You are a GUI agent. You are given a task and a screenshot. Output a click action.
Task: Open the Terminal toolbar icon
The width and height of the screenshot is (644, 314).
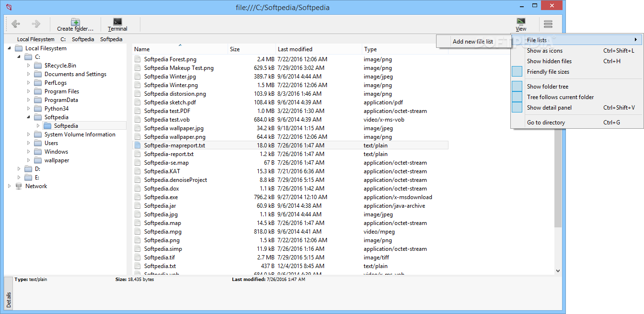117,22
